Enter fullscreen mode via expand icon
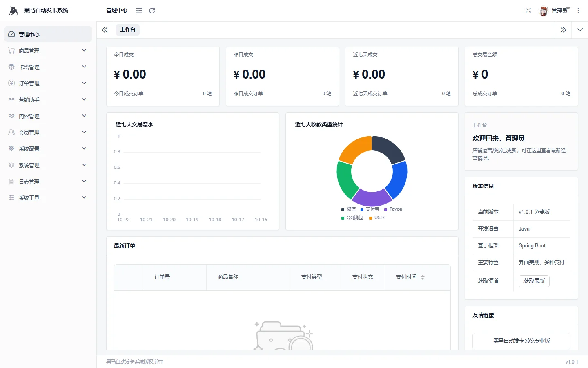This screenshot has height=368, width=588. coord(528,11)
